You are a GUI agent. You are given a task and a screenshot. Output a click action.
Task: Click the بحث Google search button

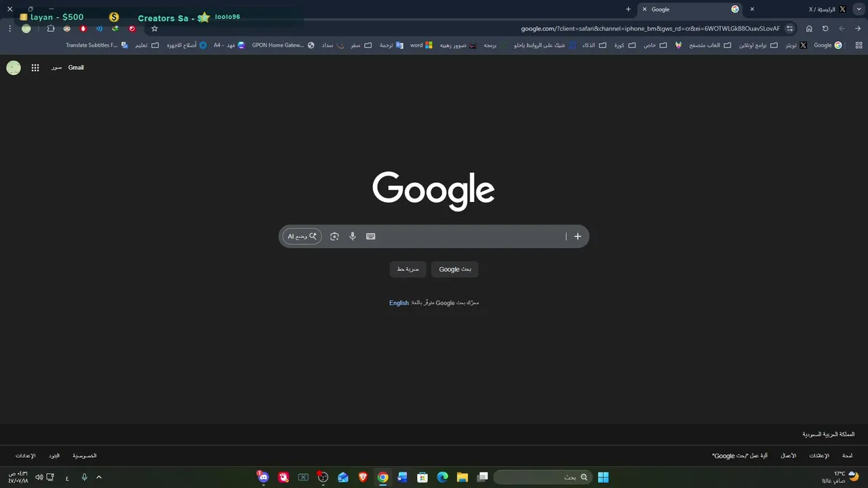[455, 269]
